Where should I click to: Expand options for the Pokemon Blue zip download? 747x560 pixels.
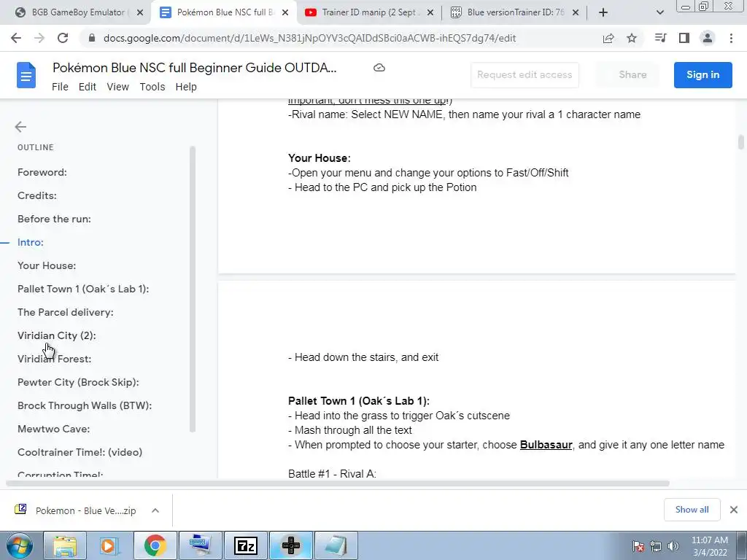(x=155, y=510)
